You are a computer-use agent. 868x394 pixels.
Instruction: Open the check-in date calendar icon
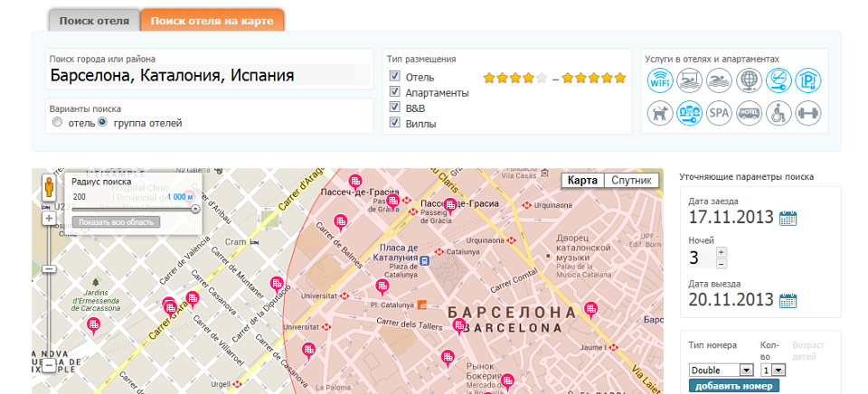(788, 218)
